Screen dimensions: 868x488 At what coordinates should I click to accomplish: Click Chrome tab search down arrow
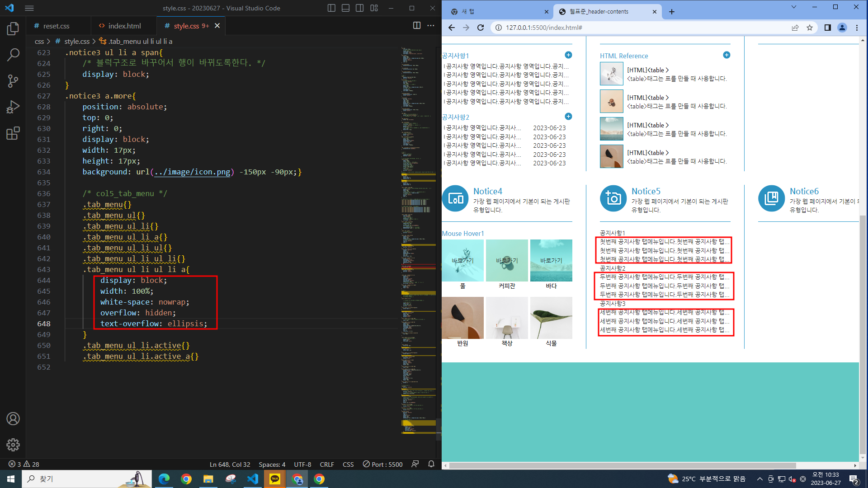coord(793,7)
